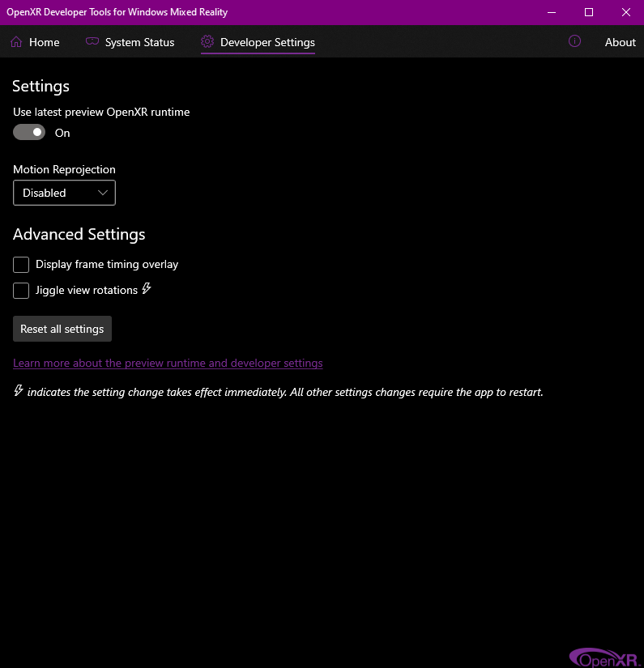Click the "Use latest preview OpenXR runtime" label

101,112
